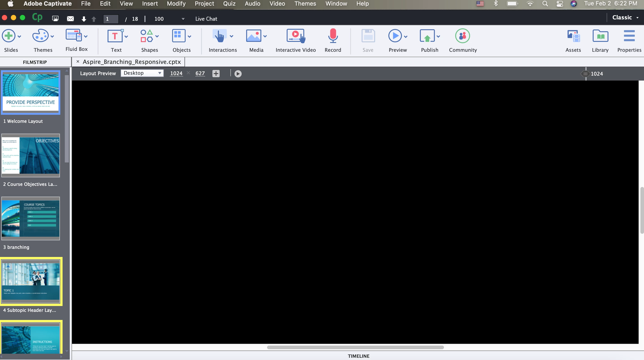Toggle macOS Control Center in menu bar

[x=559, y=4]
